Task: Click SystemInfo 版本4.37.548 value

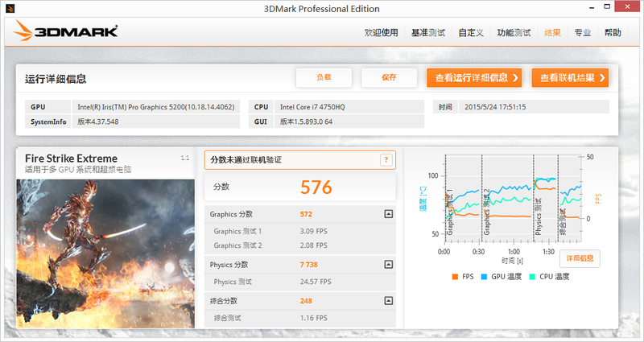Action: 98,122
